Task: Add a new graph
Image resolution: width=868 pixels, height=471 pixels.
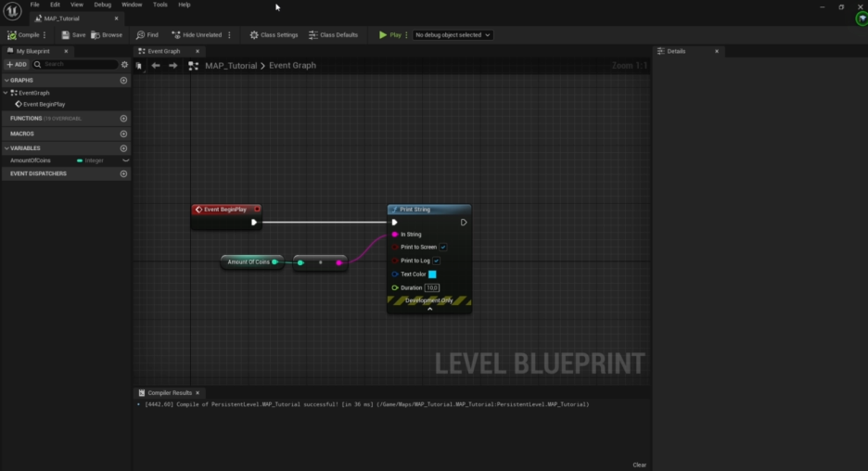Action: coord(123,81)
